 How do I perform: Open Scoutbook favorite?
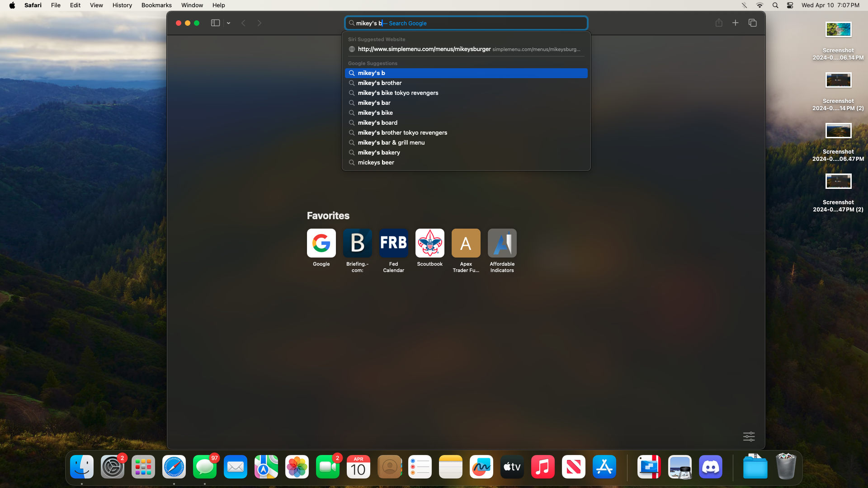click(x=429, y=243)
